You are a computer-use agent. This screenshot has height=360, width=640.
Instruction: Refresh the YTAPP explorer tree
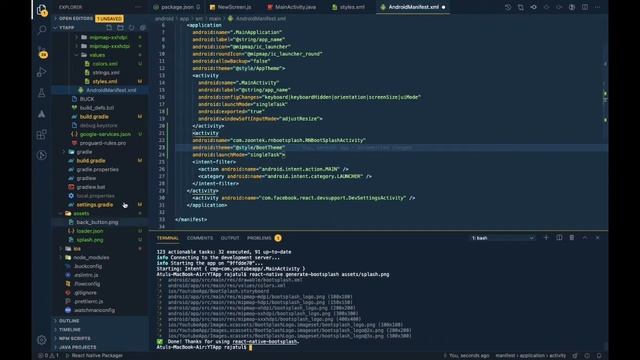131,28
